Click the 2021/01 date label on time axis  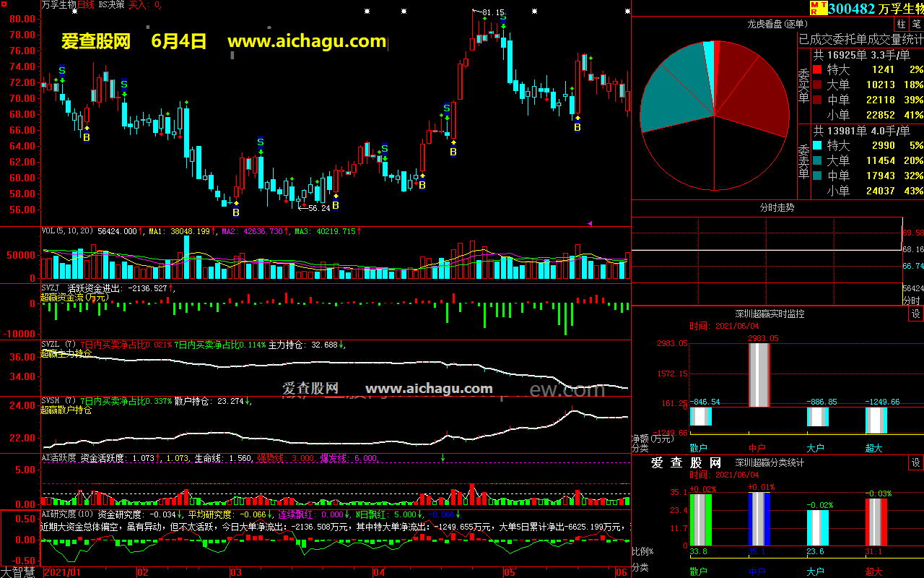tap(62, 572)
